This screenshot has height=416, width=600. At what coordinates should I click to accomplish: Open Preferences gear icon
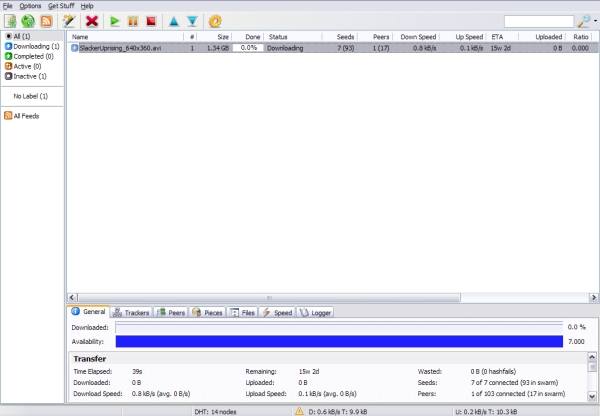pos(215,21)
